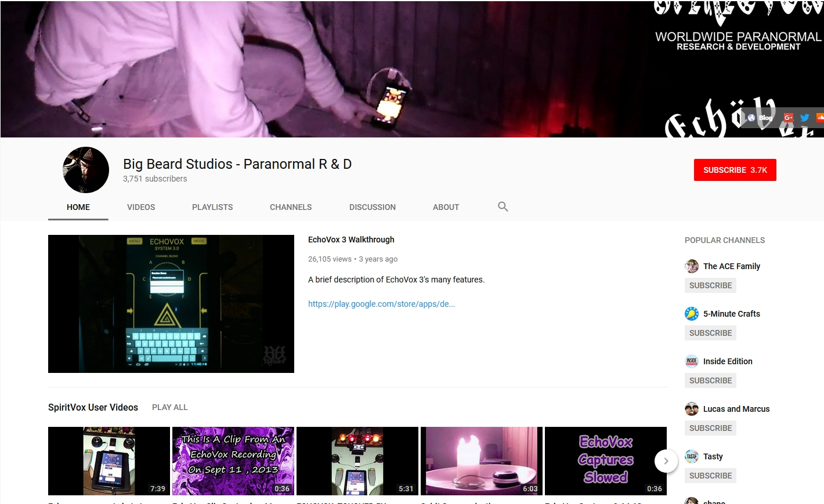Play the featured EchoVox 3 Walkthrough thumbnail
The width and height of the screenshot is (824, 504).
pos(171,304)
